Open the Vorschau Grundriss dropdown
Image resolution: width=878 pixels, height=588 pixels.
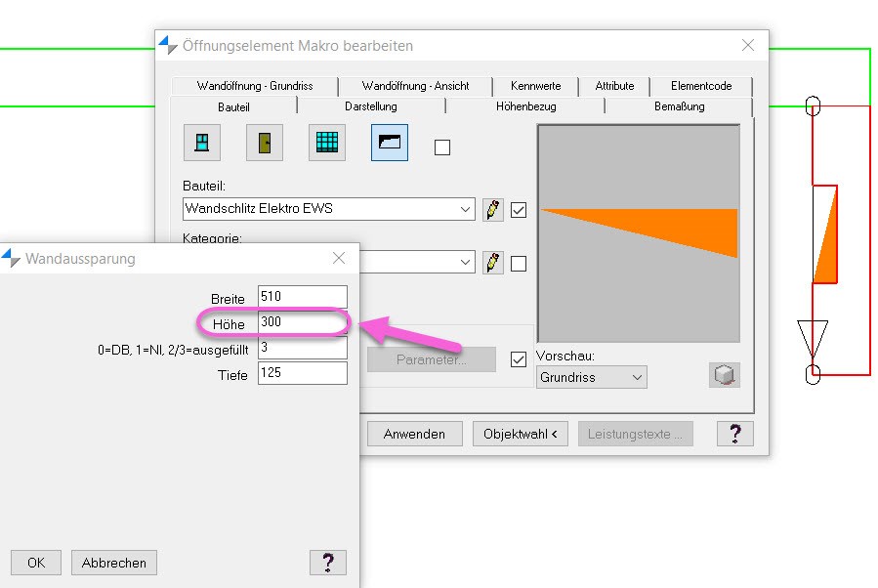click(591, 377)
